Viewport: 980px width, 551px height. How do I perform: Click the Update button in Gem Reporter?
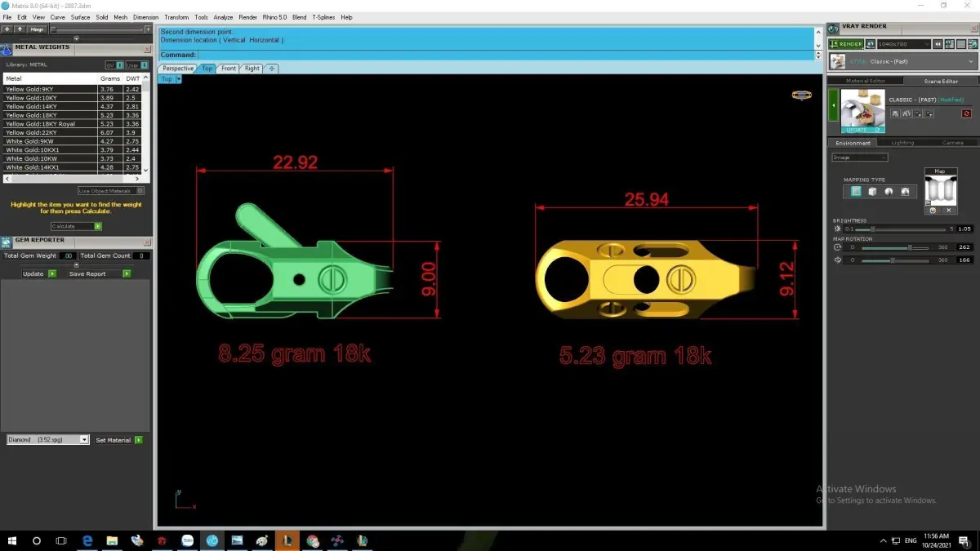pos(39,273)
